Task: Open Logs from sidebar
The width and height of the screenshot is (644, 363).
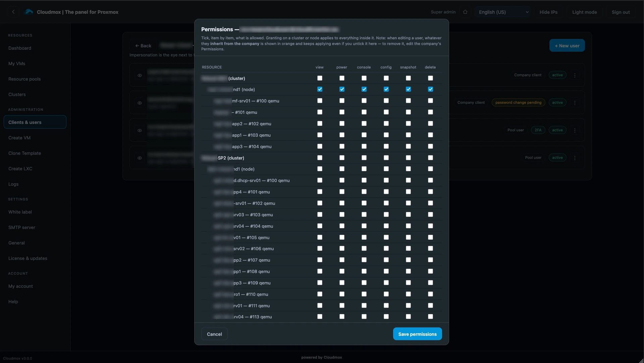Action: [x=35, y=184]
